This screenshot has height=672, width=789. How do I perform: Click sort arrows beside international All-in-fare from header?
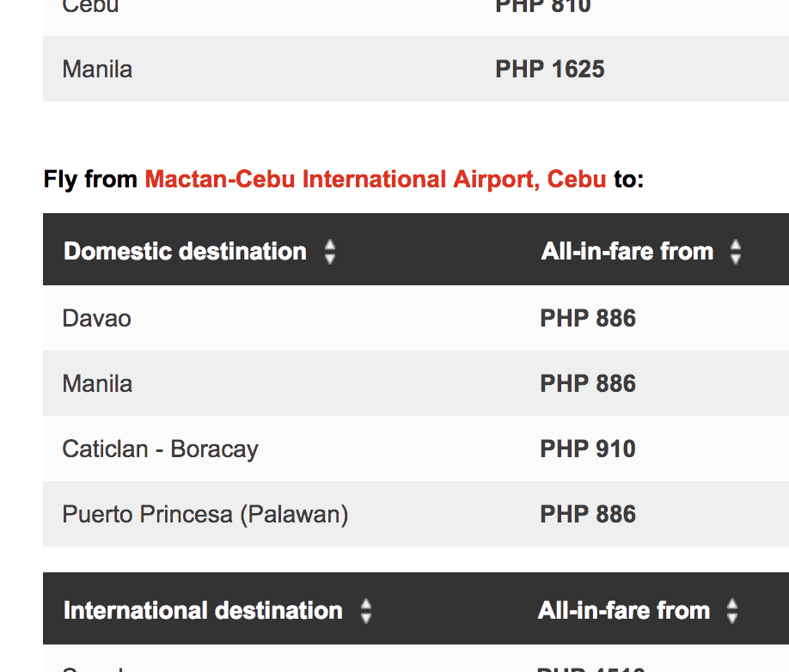[732, 611]
